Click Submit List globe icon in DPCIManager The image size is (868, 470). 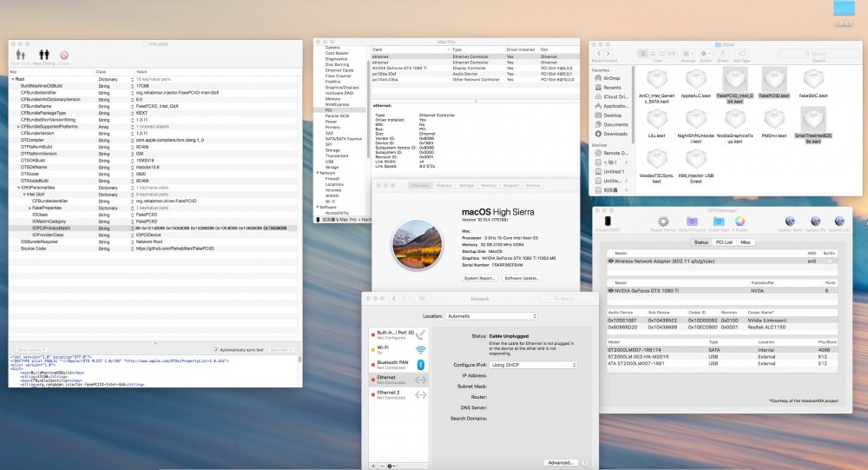click(839, 222)
